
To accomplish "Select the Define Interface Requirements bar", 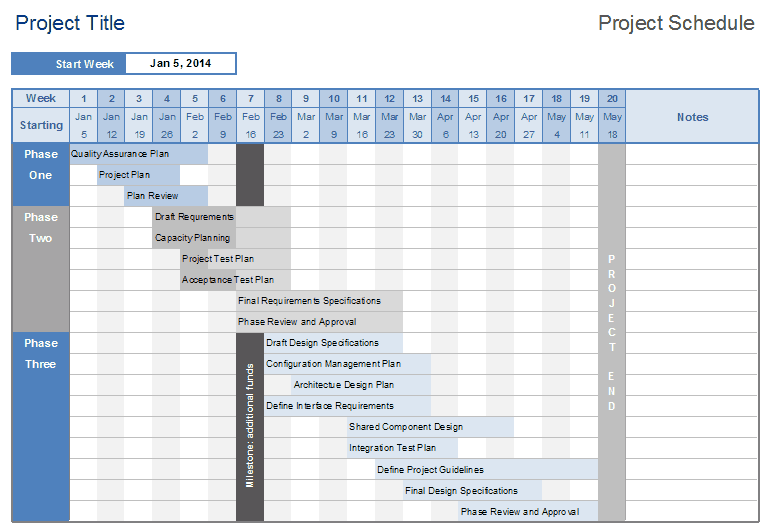I will (x=347, y=406).
